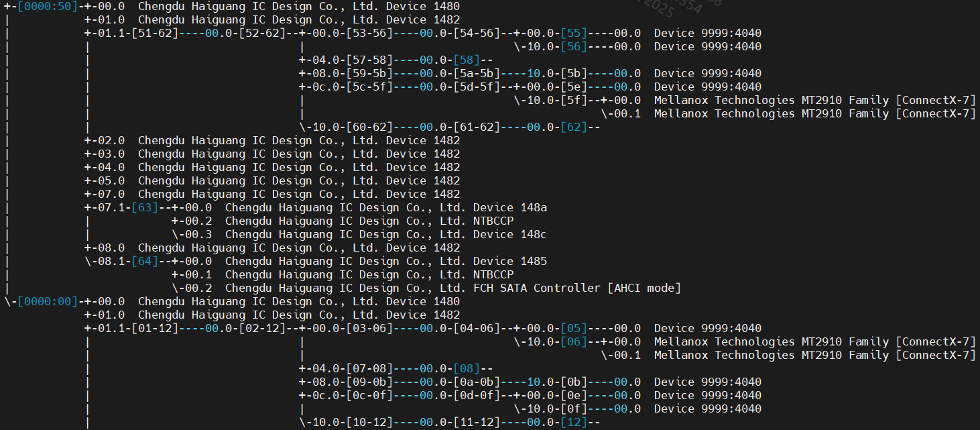Select the bus range [51-62]
The height and width of the screenshot is (430, 980).
155,33
